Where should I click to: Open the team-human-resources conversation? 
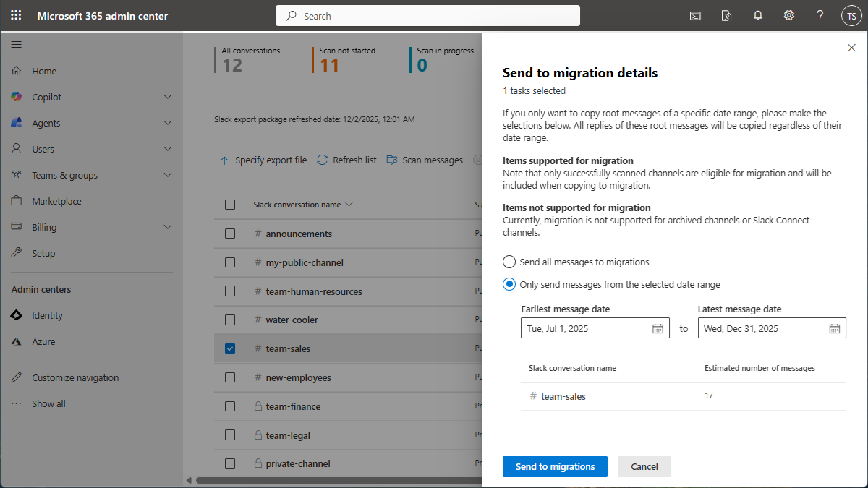click(314, 291)
